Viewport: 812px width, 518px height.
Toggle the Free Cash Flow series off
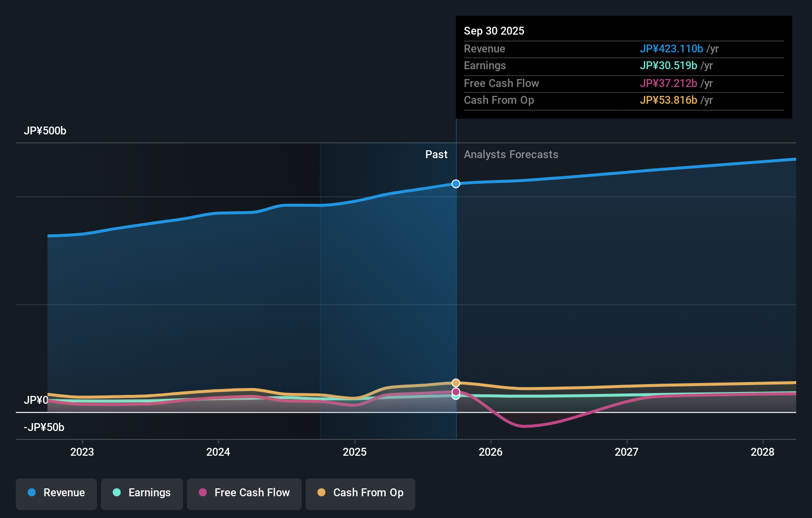tap(244, 494)
